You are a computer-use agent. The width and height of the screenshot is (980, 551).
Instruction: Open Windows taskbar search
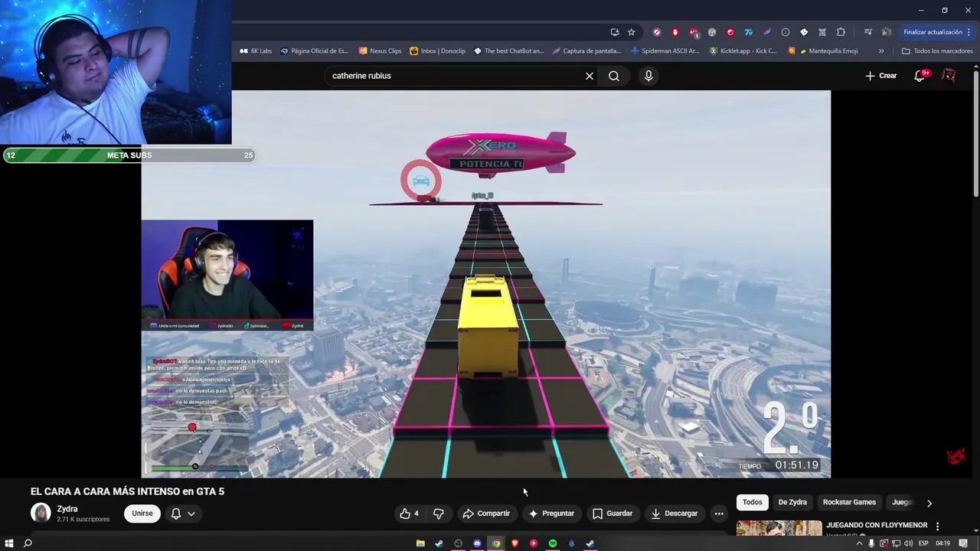click(x=28, y=543)
